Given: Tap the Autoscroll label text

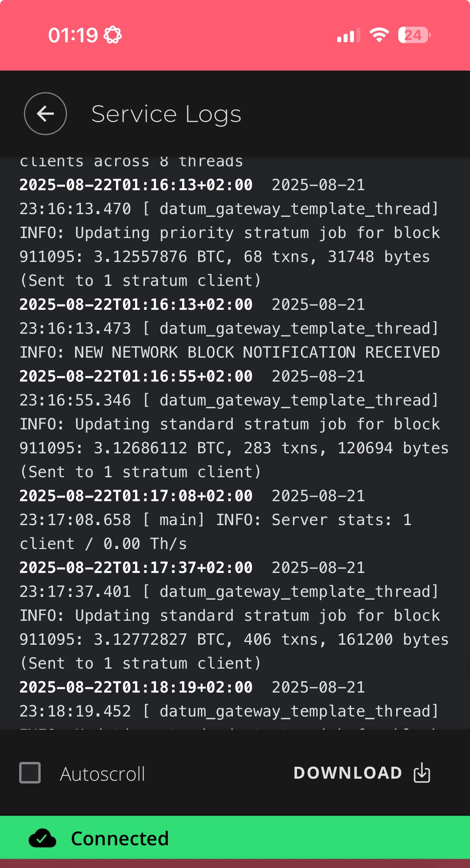Looking at the screenshot, I should pyautogui.click(x=102, y=774).
